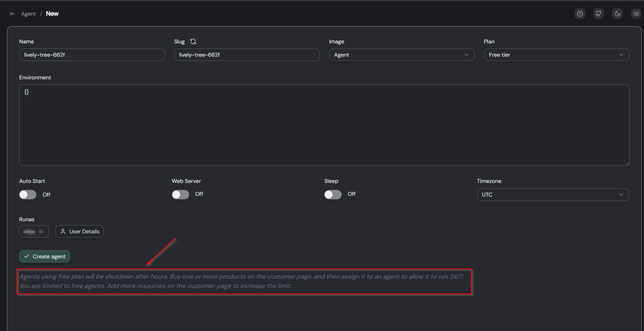Expand the Plan dropdown showing Free tier
The height and width of the screenshot is (331, 644).
click(556, 55)
